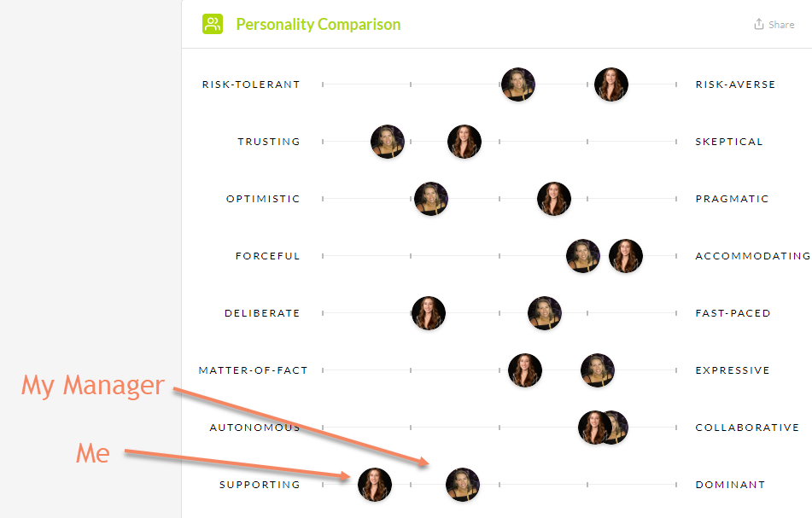Click the Dominant trait label

tap(730, 485)
